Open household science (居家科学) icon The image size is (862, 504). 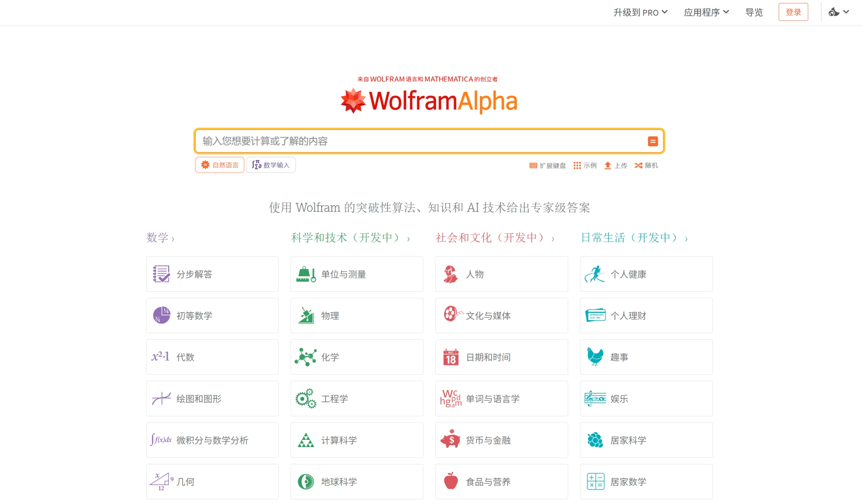(x=595, y=440)
